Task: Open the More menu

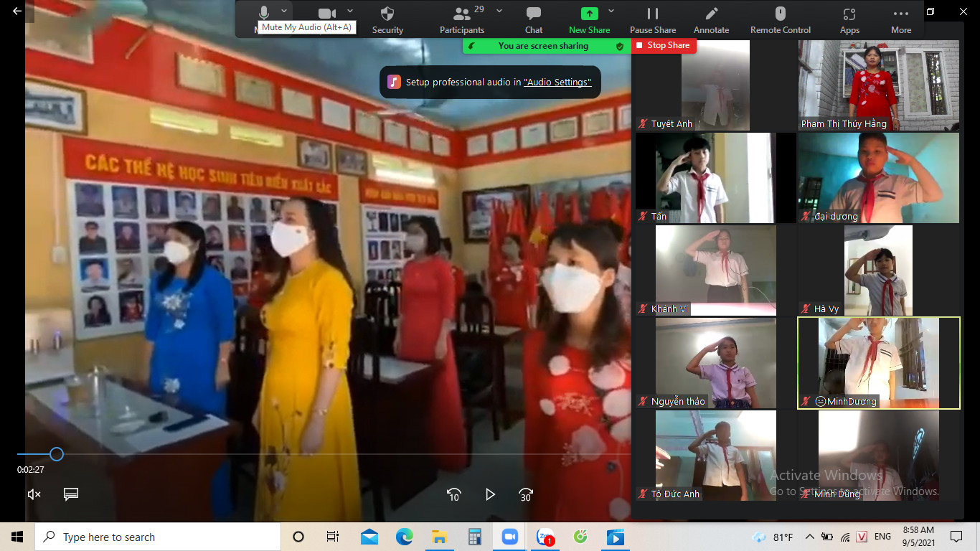Action: pyautogui.click(x=900, y=19)
